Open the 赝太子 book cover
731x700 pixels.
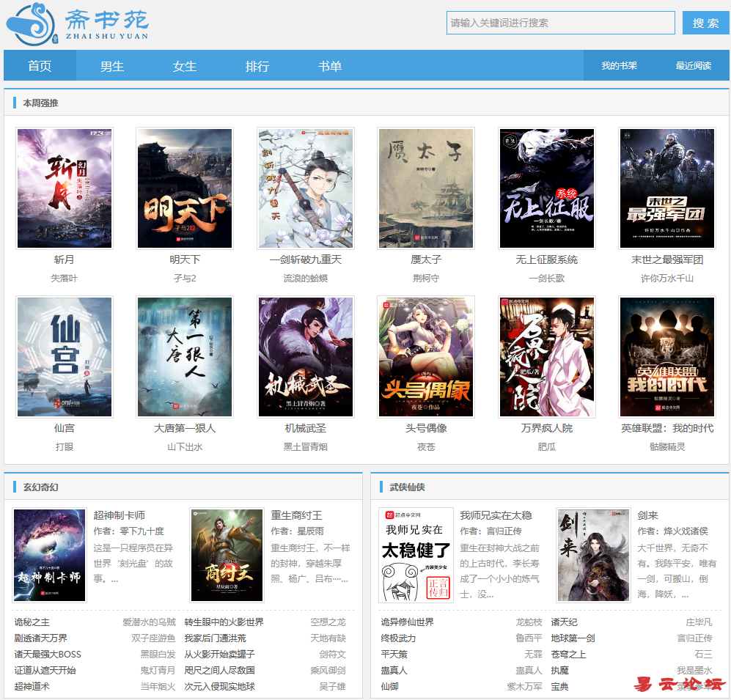426,188
